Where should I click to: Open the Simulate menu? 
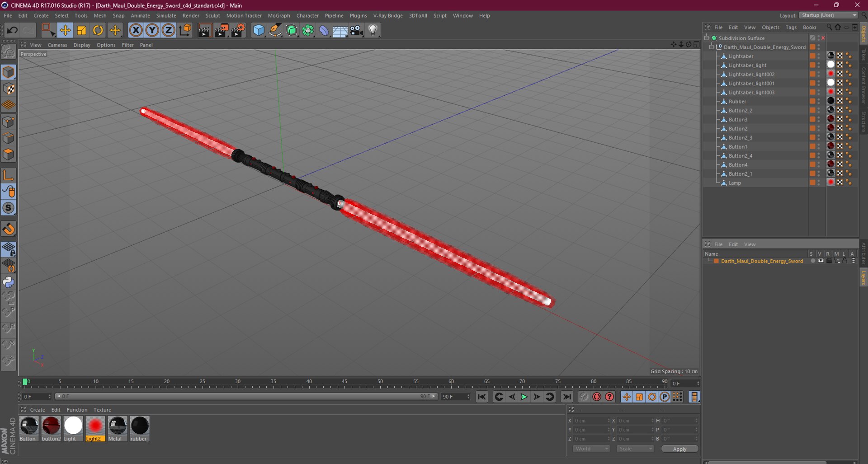(x=166, y=15)
